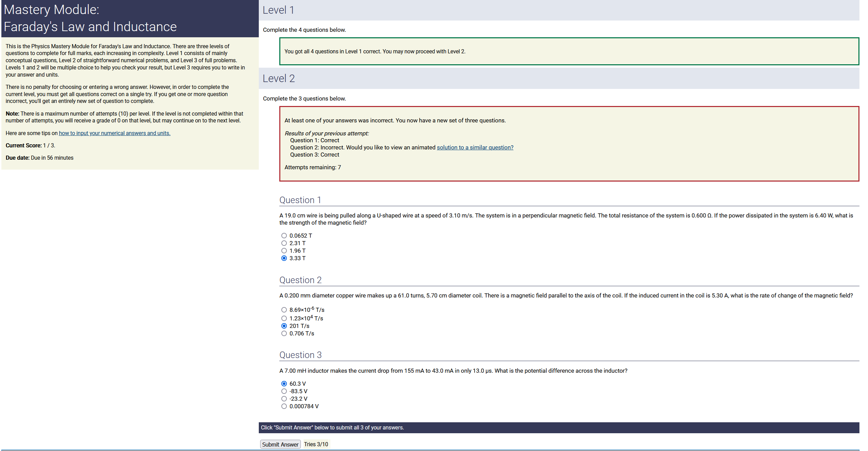
Task: Click the Question 2 heading
Action: click(300, 280)
